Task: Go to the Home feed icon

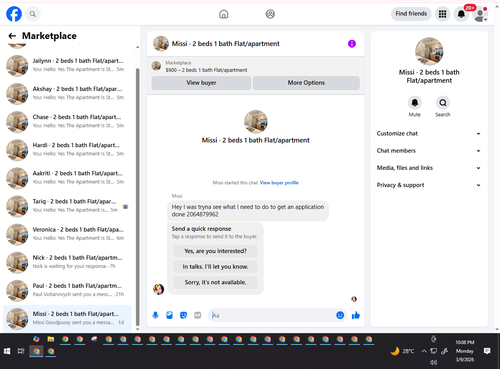Action: tap(224, 14)
